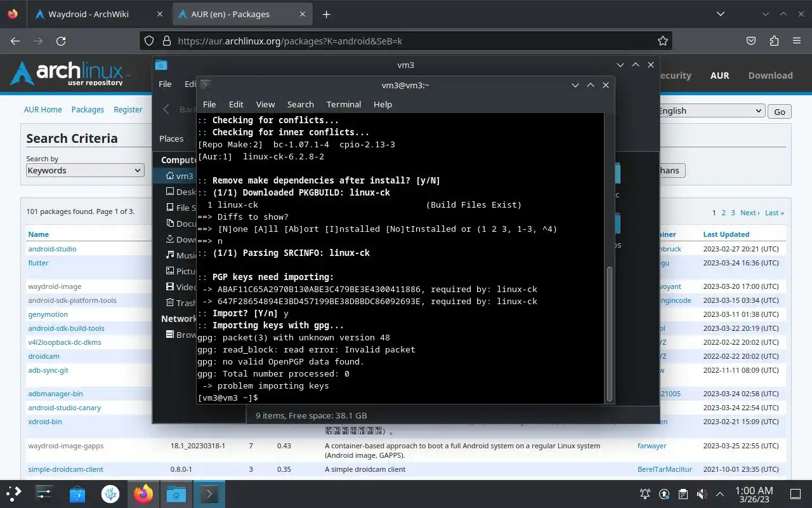The width and height of the screenshot is (812, 508).
Task: Go to AUR Home
Action: click(x=43, y=109)
